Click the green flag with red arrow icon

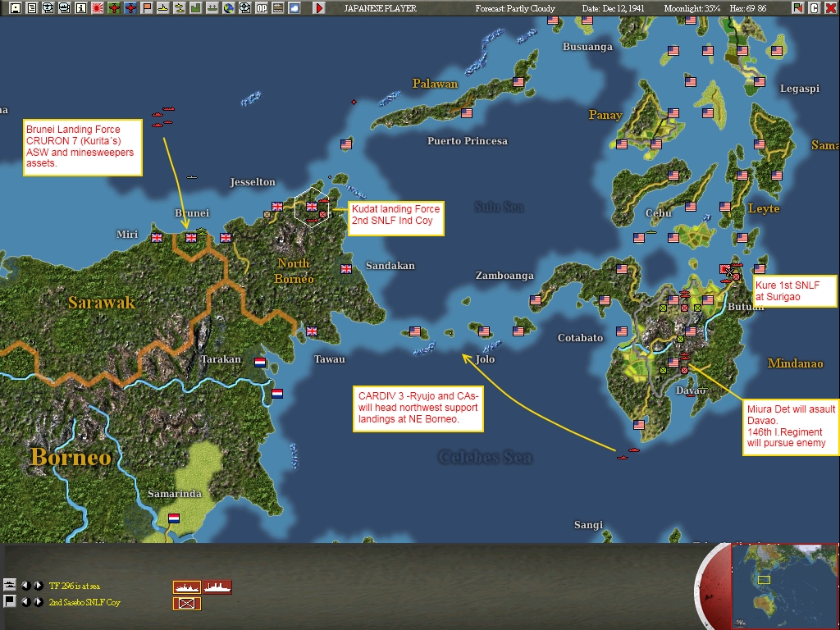point(797,8)
